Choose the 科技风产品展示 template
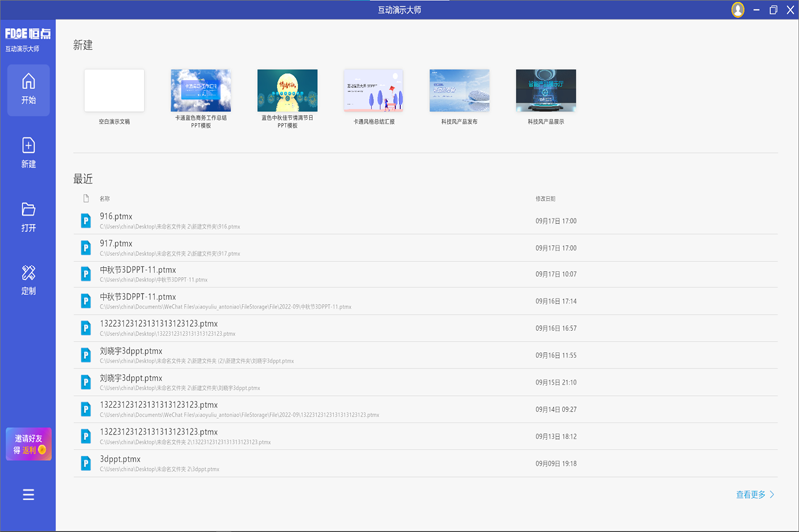 (546, 91)
